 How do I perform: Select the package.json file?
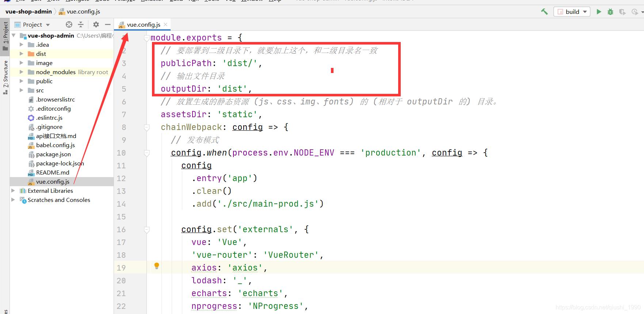53,154
